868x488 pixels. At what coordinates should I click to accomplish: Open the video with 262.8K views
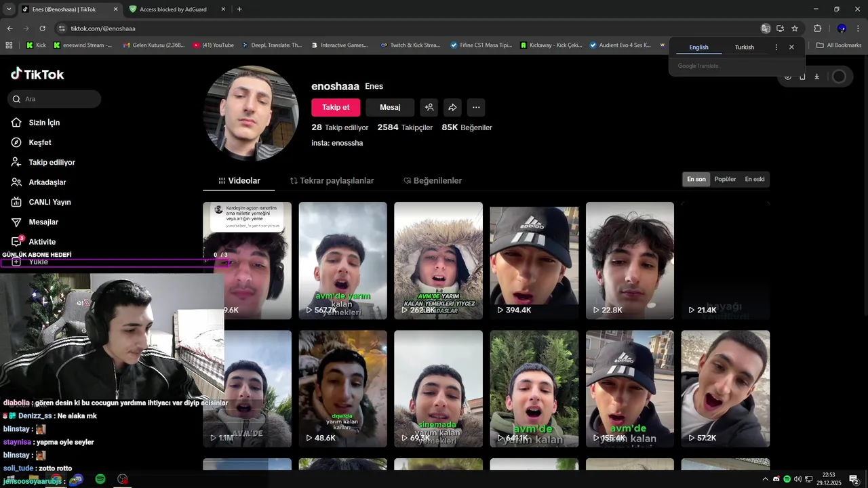pyautogui.click(x=438, y=260)
